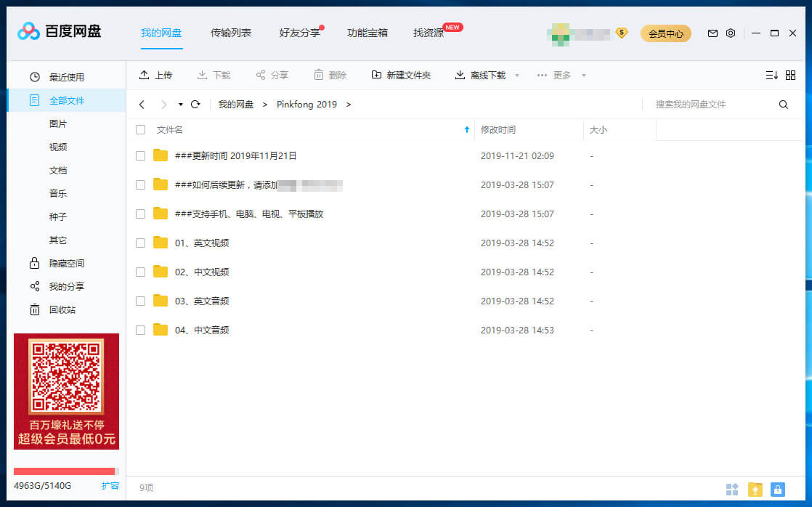
Task: Click the sort order icon
Action: pos(771,76)
